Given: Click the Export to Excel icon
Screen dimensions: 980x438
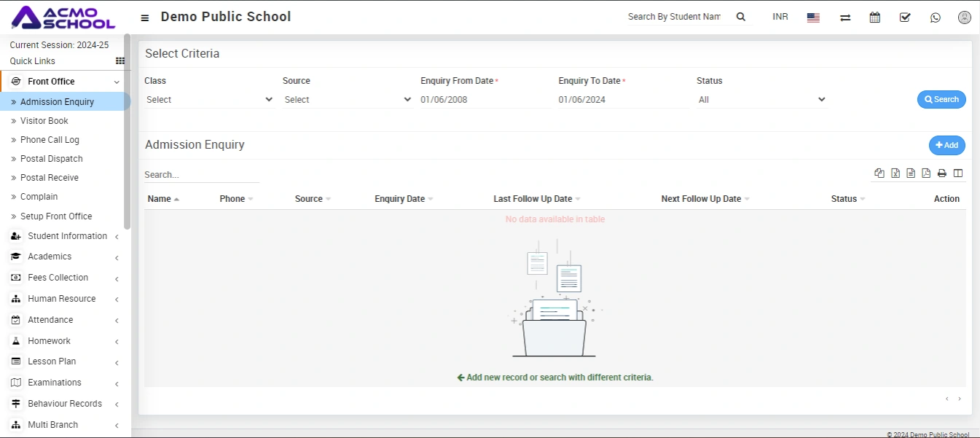Looking at the screenshot, I should click(895, 173).
